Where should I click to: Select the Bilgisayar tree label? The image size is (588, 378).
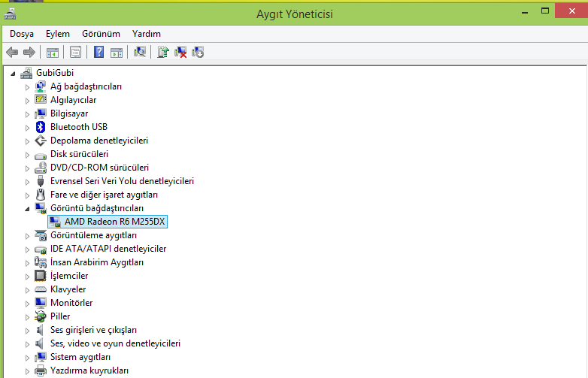[69, 113]
